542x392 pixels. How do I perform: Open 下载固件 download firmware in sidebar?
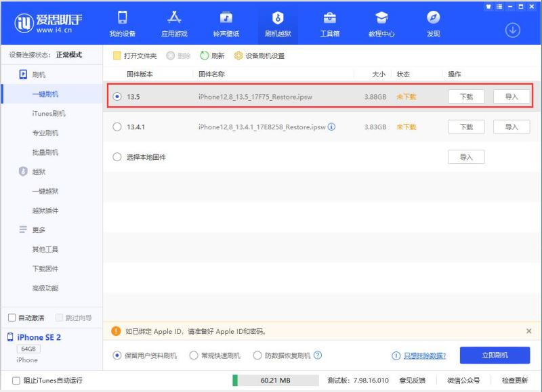click(45, 269)
